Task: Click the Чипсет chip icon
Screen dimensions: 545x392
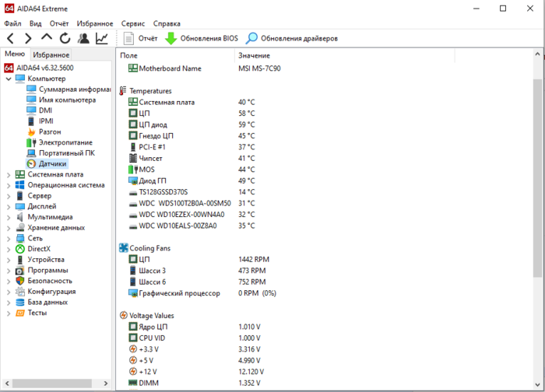Action: pos(133,159)
